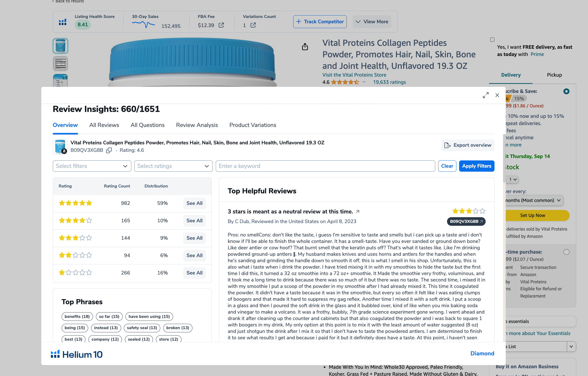Click the 30-Day Sales sparkline chart

coord(143,24)
